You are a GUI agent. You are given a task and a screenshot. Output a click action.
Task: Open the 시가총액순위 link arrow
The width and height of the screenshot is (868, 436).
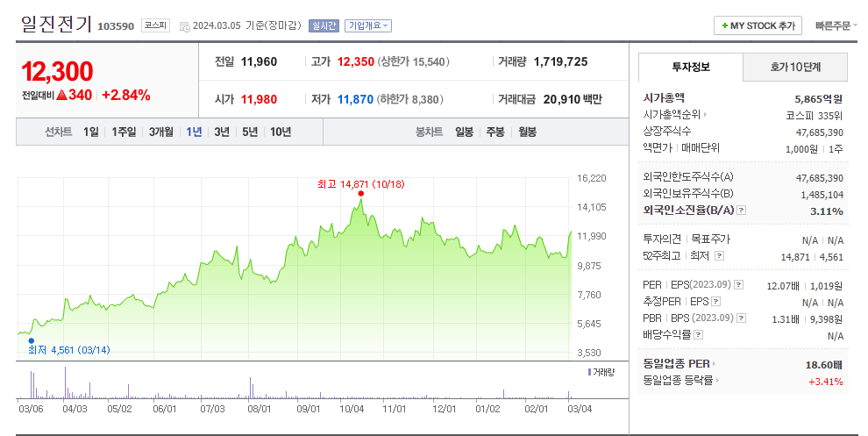[x=705, y=115]
